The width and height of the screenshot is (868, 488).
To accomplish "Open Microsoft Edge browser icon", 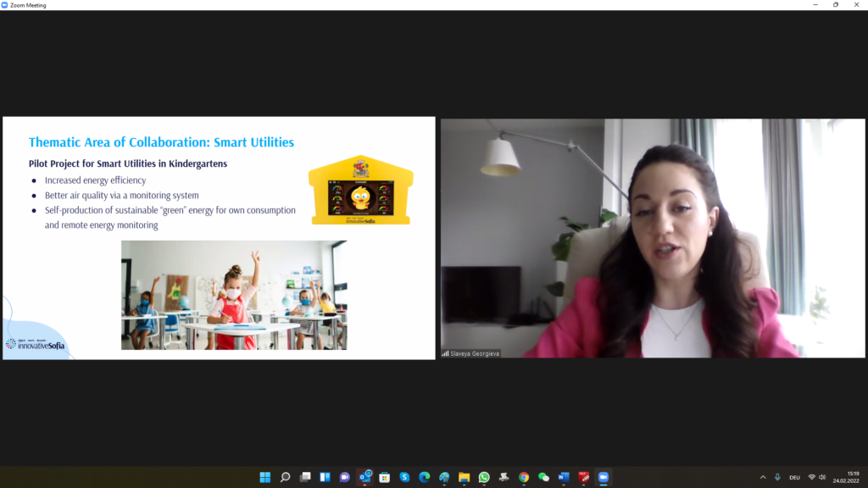I will (425, 477).
